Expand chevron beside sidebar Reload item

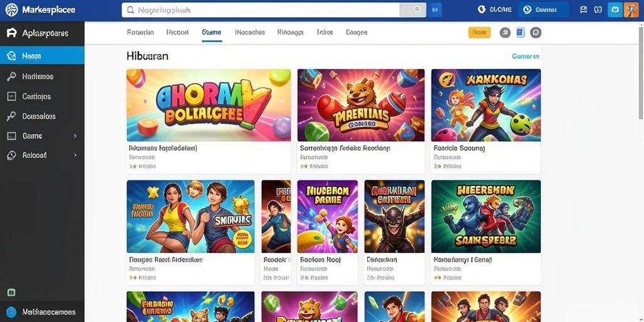(75, 155)
